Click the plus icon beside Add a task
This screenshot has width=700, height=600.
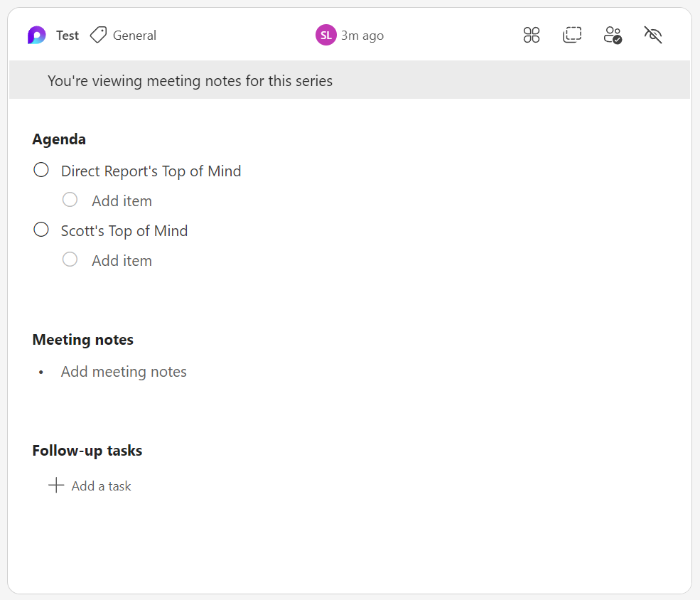[55, 485]
